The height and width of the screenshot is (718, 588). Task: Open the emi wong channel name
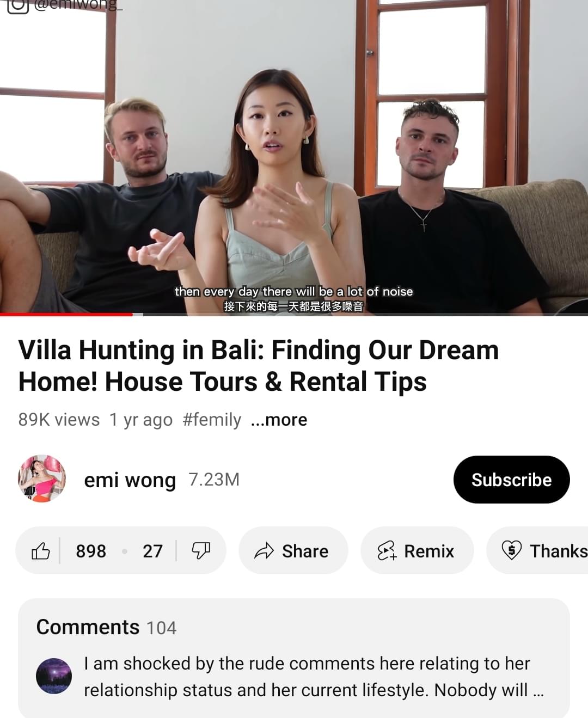(130, 480)
